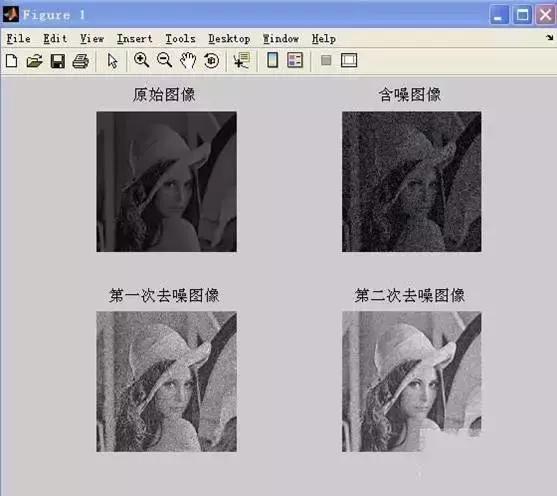
Task: Select the Edit Plot arrow tool
Action: pos(112,61)
